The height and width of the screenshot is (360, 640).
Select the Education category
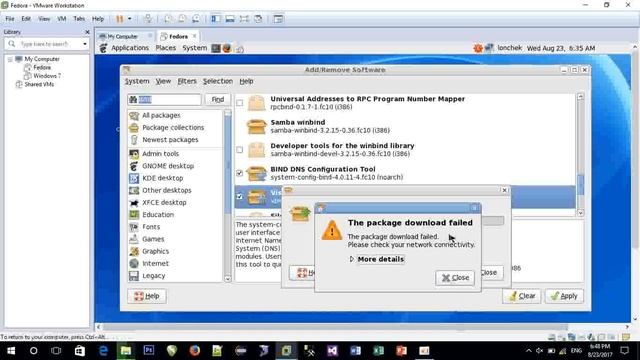pyautogui.click(x=176, y=215)
